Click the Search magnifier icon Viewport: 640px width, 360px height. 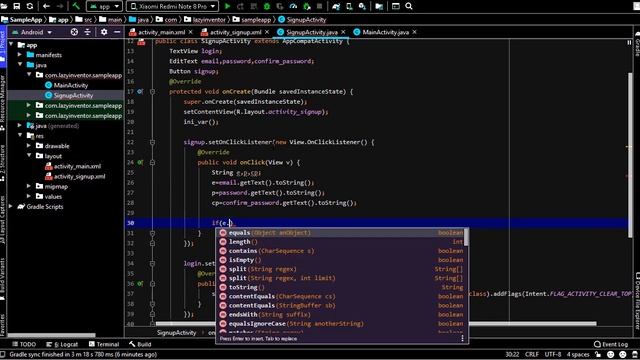point(409,6)
